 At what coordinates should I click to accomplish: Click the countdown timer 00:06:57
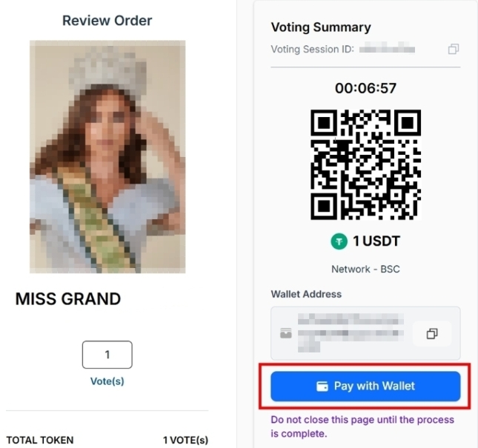coord(365,88)
